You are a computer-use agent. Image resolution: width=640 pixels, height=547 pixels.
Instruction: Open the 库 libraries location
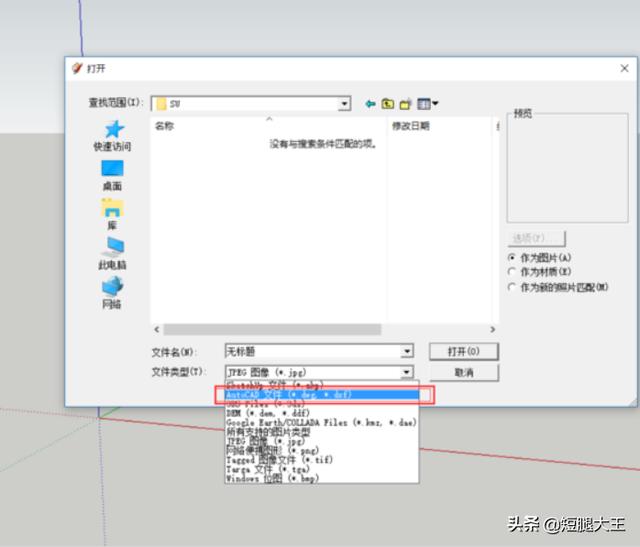point(112,215)
